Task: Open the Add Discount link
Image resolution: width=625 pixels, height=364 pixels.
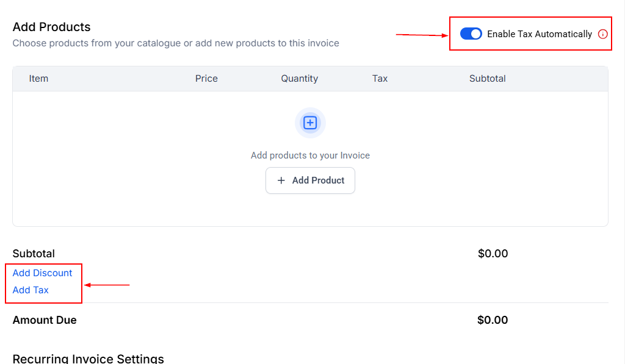Action: point(42,273)
